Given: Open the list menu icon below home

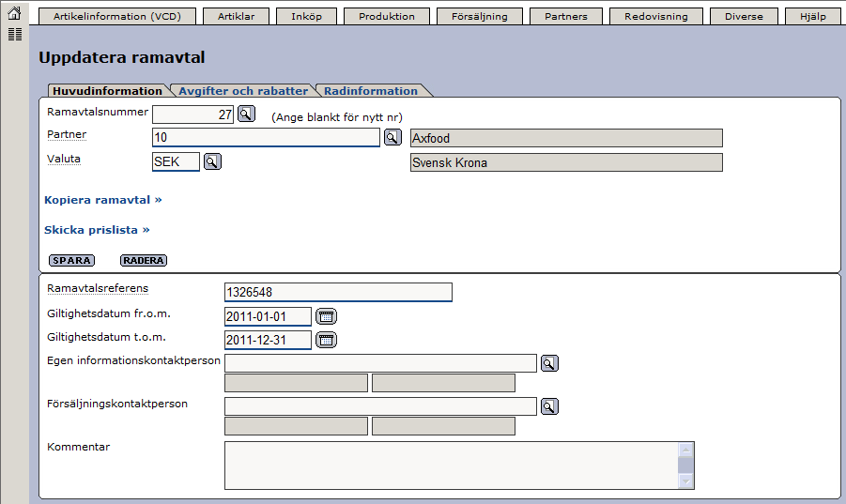Looking at the screenshot, I should (15, 35).
